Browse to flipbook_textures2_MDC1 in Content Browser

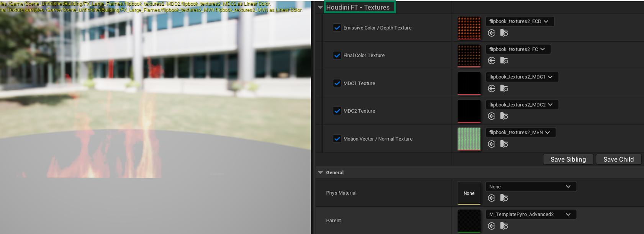coord(504,88)
